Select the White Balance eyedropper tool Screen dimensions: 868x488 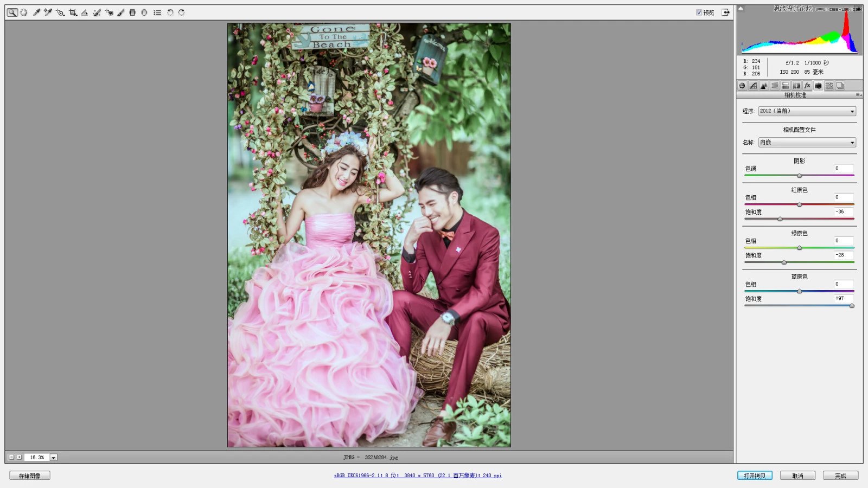[36, 12]
